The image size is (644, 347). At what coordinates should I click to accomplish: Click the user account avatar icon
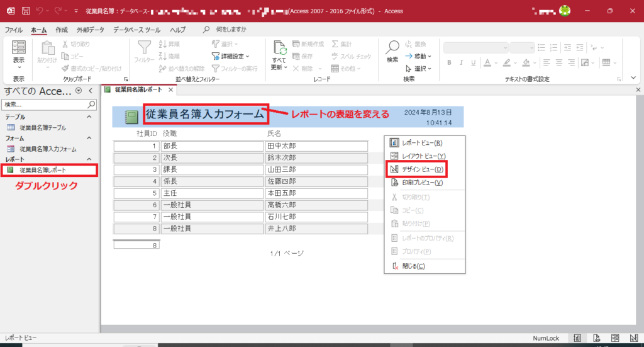(x=565, y=11)
